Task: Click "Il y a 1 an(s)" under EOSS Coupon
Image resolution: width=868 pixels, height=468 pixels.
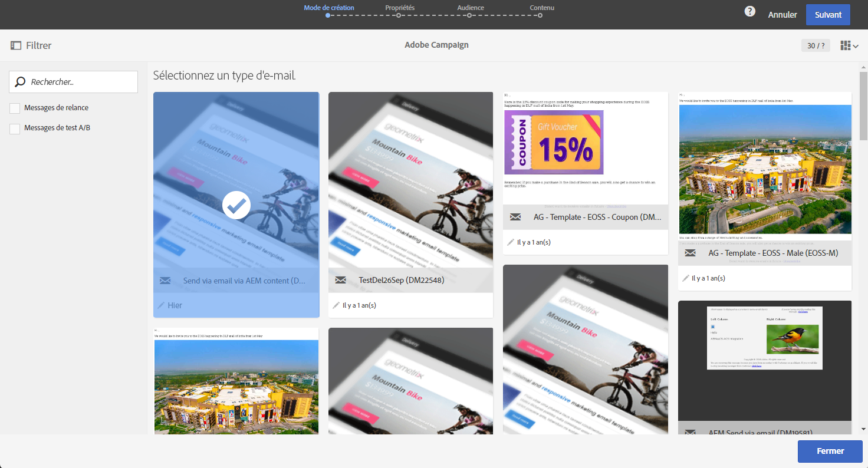Action: click(534, 242)
